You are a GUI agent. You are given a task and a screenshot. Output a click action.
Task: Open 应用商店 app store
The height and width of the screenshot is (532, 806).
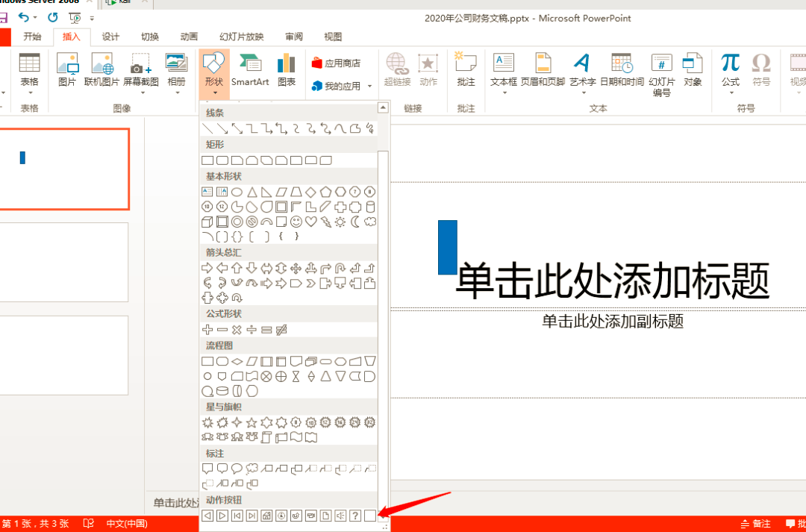[x=336, y=63]
